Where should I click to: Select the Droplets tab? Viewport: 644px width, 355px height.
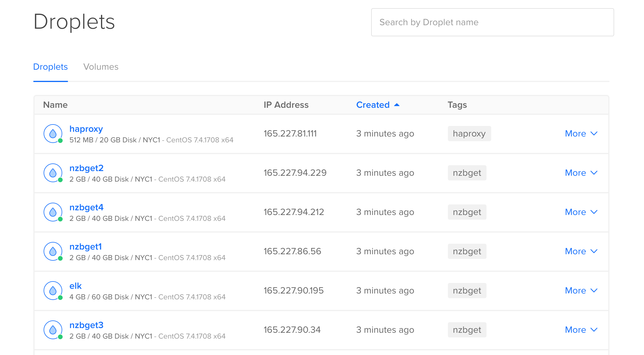click(50, 67)
